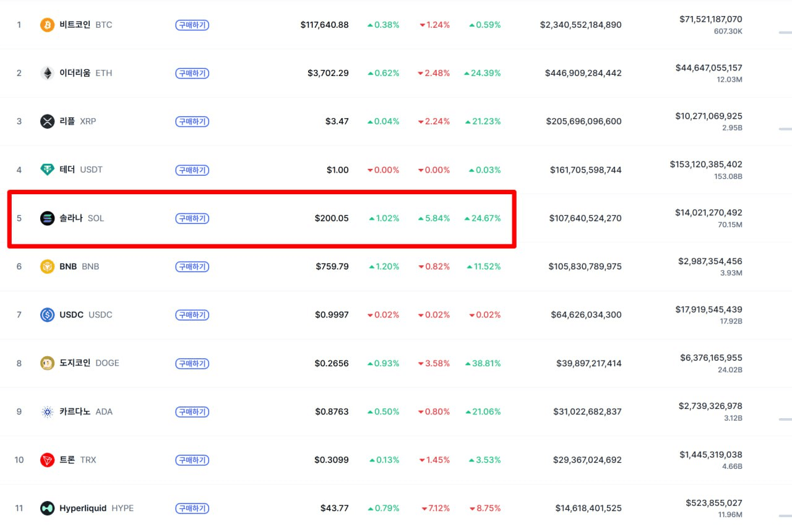The image size is (792, 532).
Task: Click the 구매하기 button for DOGE
Action: click(192, 364)
